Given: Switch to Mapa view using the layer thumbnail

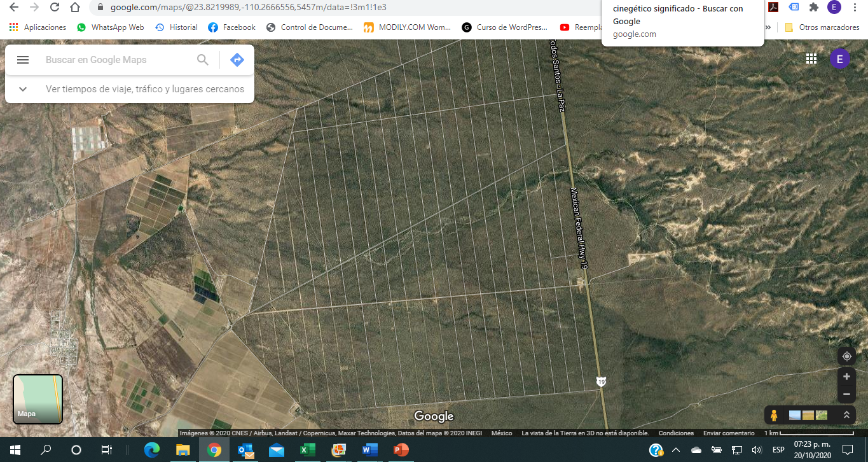Looking at the screenshot, I should pos(38,399).
